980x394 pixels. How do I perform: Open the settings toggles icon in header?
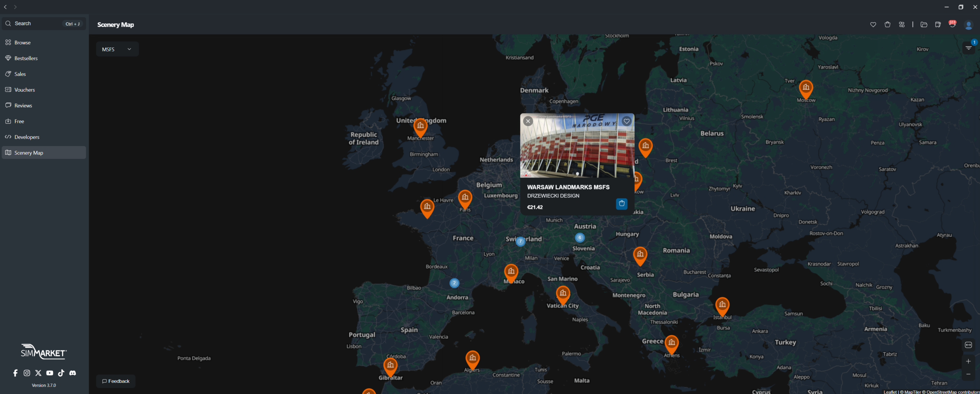point(902,25)
